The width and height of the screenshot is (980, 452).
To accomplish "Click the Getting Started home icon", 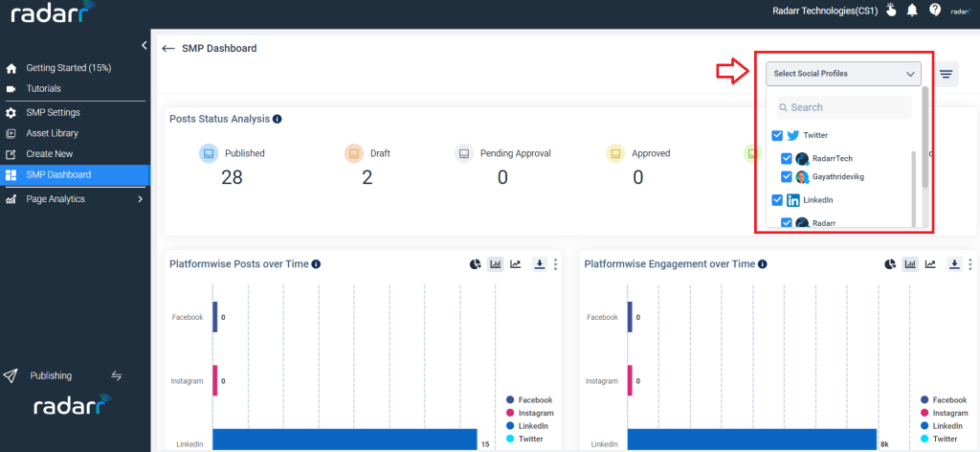I will point(11,68).
